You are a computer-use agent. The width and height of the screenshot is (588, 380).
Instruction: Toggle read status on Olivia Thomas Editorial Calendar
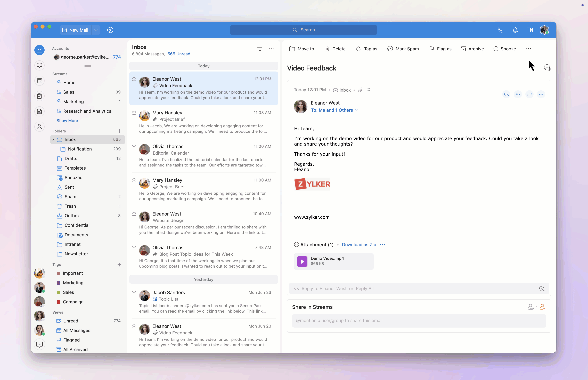coord(134,147)
